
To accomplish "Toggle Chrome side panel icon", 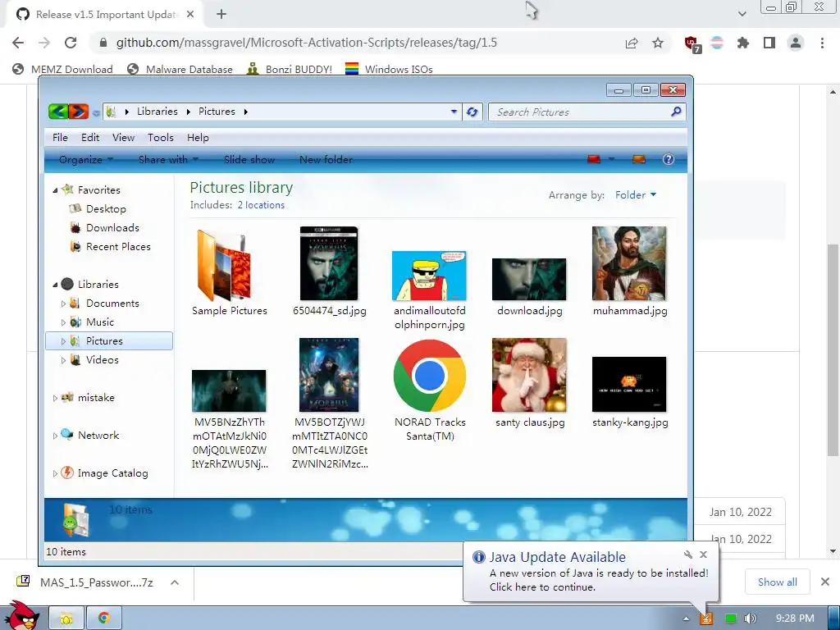I will tap(769, 43).
